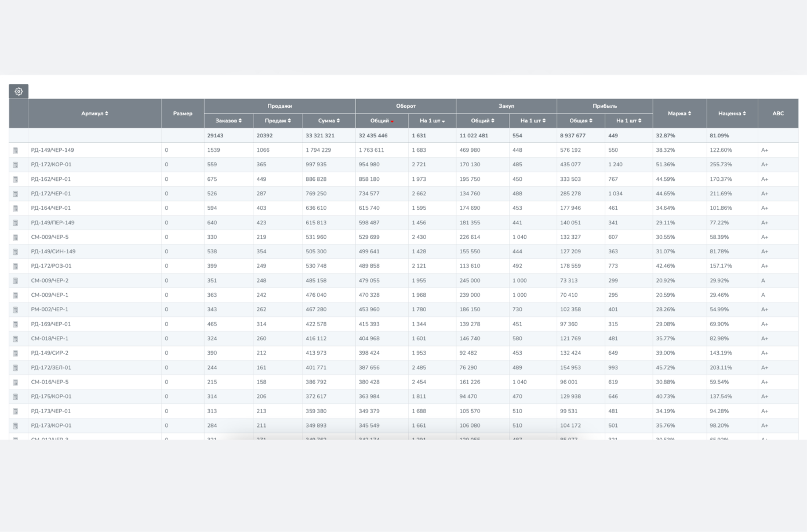
Task: Click calculator icon for row РД-149/ЧЕР-149
Action: click(x=16, y=151)
